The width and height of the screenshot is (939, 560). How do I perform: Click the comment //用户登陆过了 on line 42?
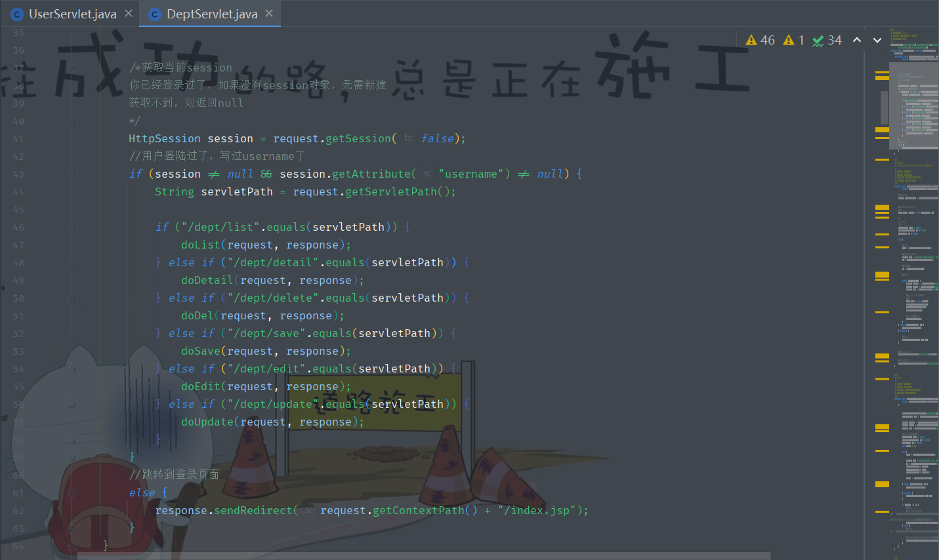coord(217,156)
